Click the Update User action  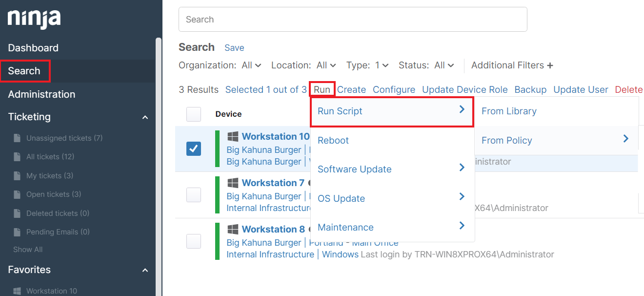click(581, 89)
